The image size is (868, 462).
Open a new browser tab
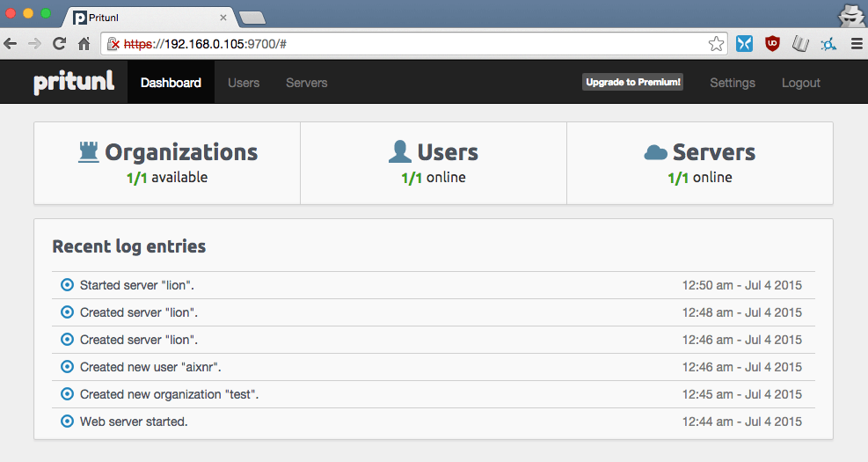coord(252,18)
